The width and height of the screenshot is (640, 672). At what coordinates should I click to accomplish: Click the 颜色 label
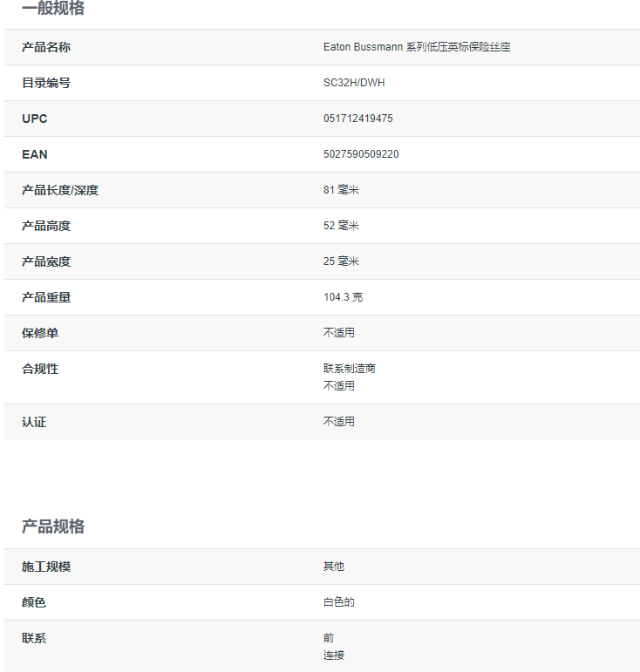pos(34,602)
